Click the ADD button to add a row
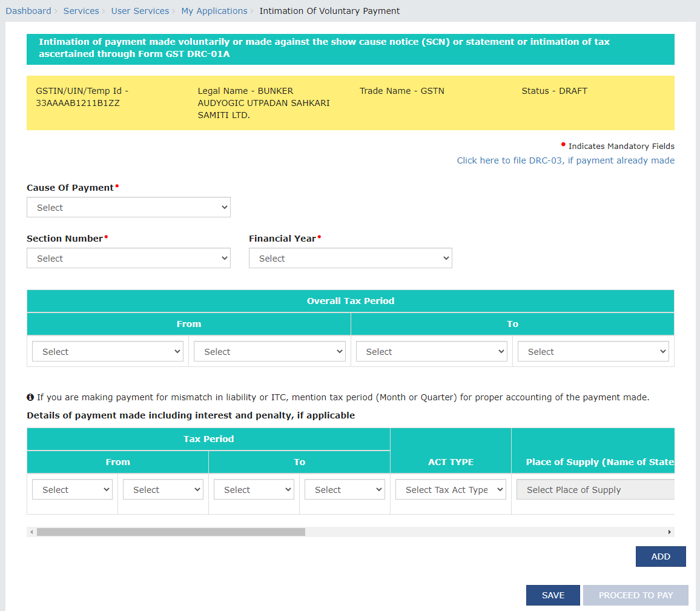Screen dimensions: 700x611 coord(661,557)
